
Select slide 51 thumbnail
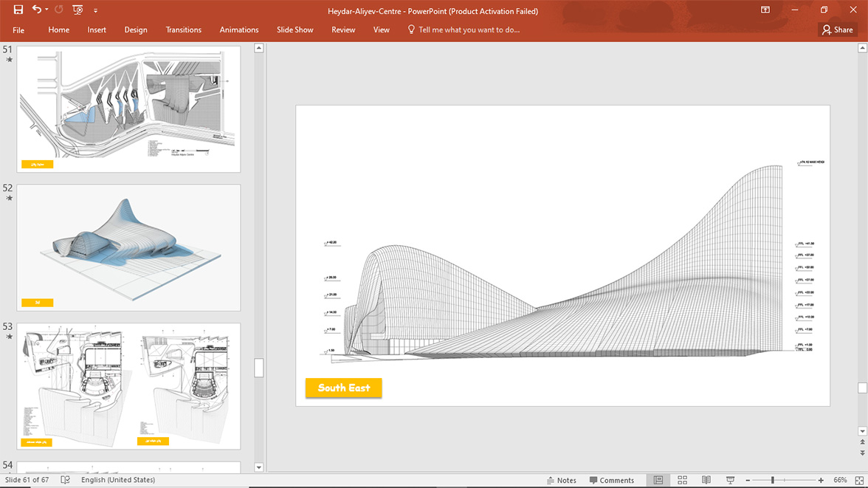click(128, 109)
